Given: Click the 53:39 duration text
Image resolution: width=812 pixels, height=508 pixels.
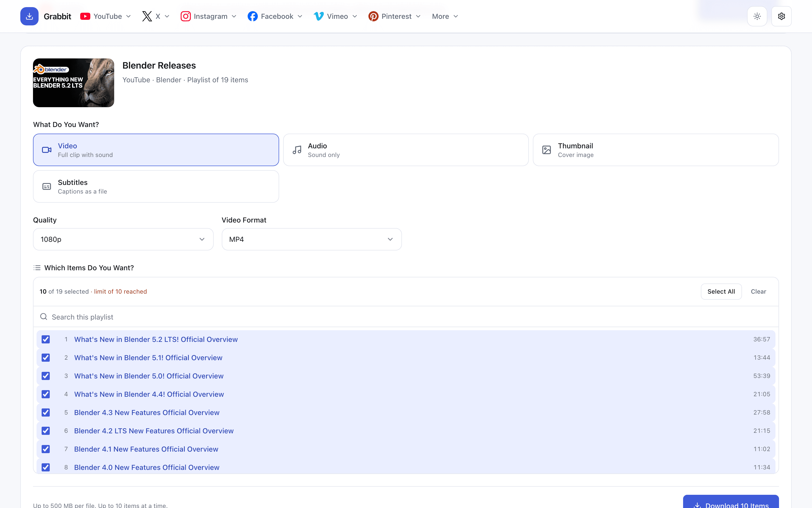Looking at the screenshot, I should point(762,376).
